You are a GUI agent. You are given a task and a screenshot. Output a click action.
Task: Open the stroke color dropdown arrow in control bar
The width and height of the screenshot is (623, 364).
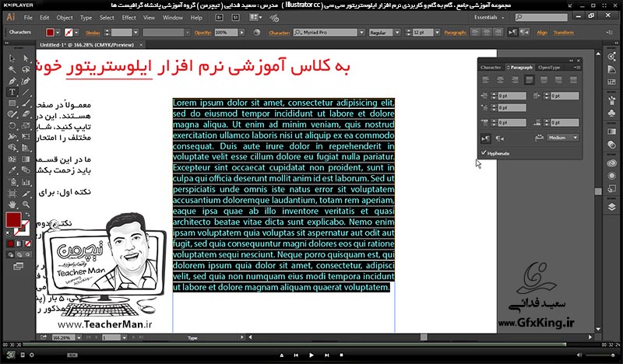click(76, 33)
